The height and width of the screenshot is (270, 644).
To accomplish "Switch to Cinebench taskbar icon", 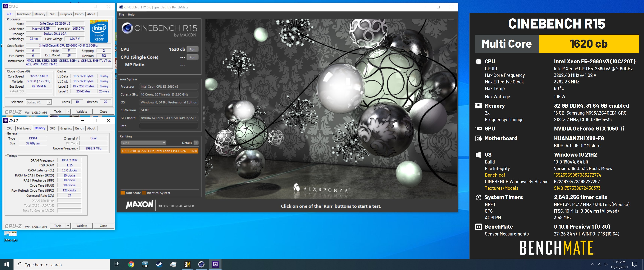I will pos(201,265).
